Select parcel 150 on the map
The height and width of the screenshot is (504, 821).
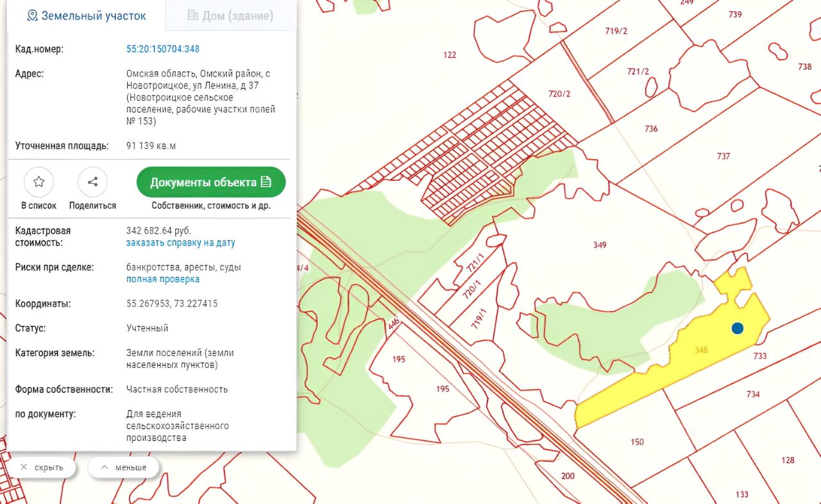point(637,442)
